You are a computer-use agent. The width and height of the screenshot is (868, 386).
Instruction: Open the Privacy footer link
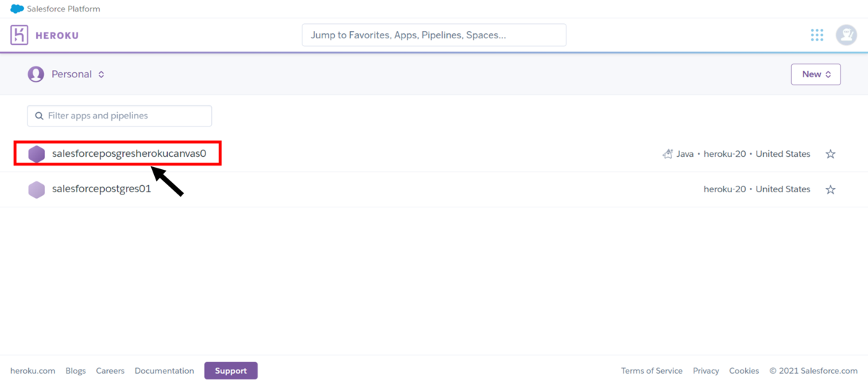point(706,371)
